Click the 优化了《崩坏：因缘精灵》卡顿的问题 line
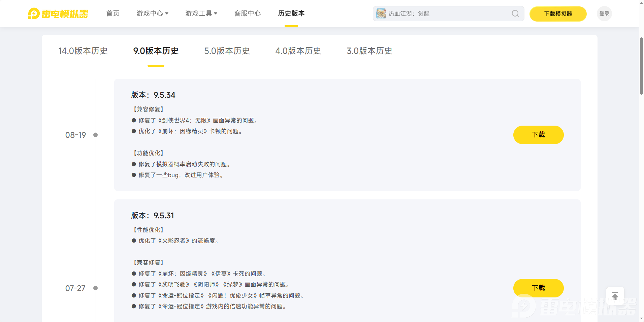 (188, 131)
